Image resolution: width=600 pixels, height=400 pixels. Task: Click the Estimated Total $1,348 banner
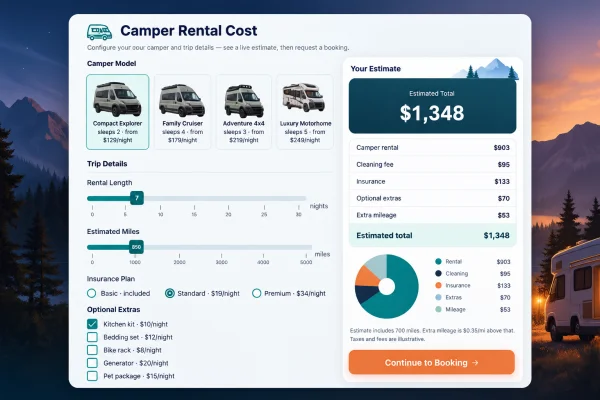pos(432,106)
